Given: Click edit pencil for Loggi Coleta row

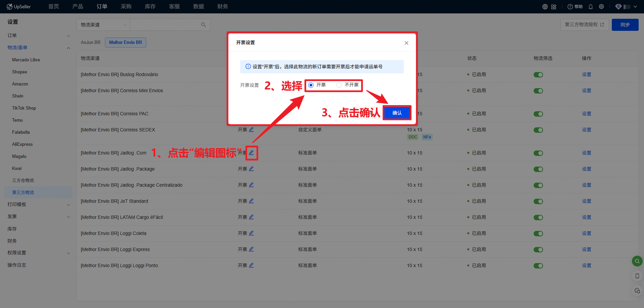Looking at the screenshot, I should (251, 233).
